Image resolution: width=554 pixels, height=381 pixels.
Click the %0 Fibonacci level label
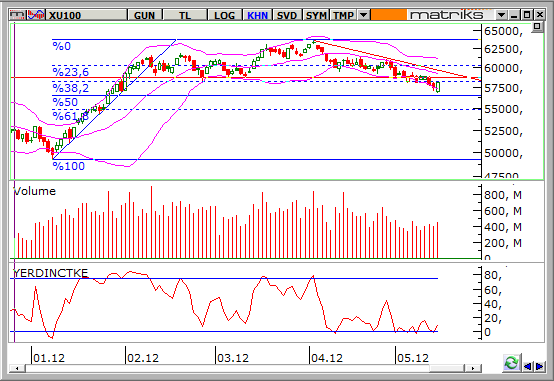[61, 46]
